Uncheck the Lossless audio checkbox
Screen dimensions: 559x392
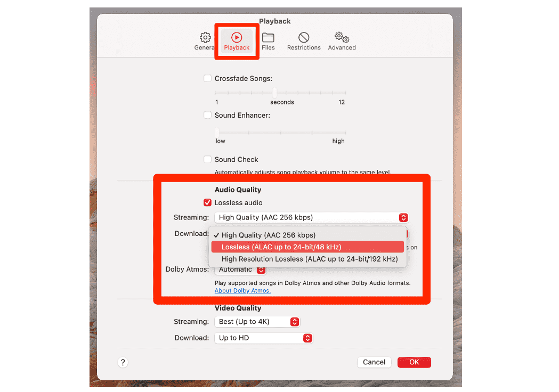[x=207, y=202]
